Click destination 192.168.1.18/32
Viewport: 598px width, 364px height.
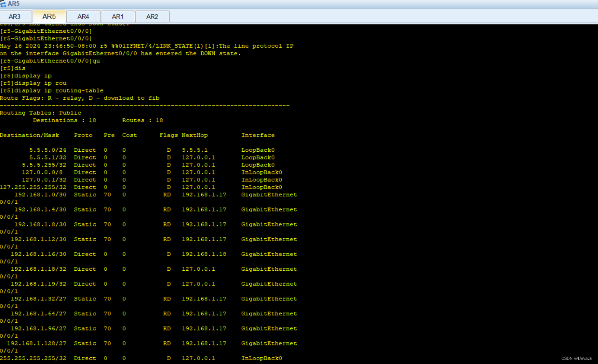click(38, 269)
